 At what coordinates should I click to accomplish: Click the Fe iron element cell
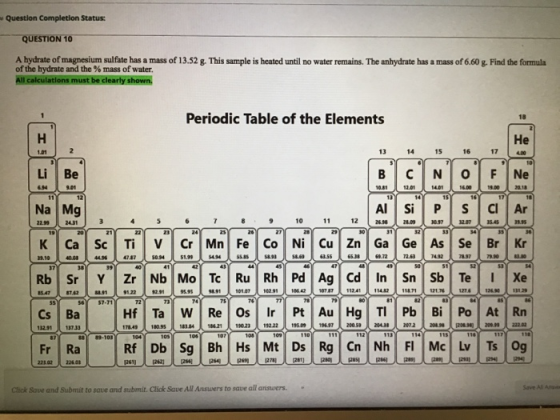tap(242, 245)
